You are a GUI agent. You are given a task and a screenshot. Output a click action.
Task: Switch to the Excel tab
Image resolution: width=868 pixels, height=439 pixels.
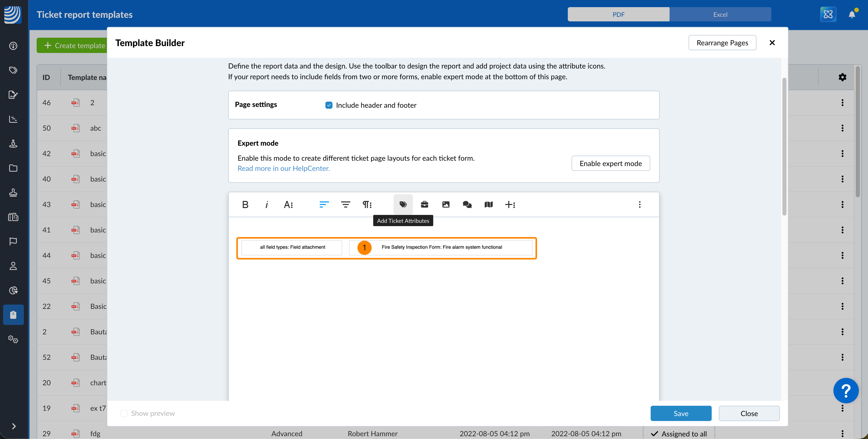[720, 15]
